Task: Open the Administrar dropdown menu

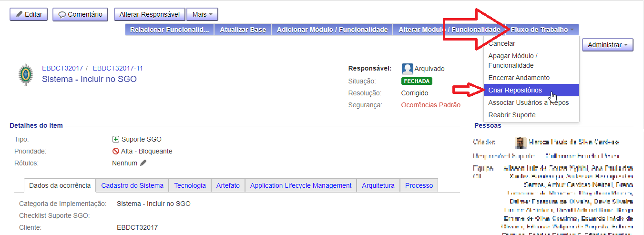Action: [607, 45]
